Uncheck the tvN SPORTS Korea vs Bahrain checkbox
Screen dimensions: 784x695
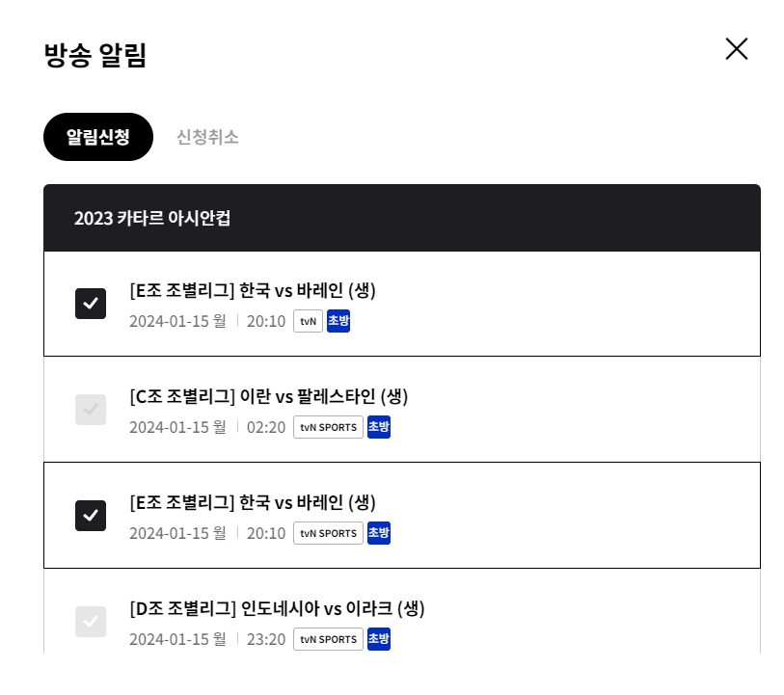[x=91, y=516]
